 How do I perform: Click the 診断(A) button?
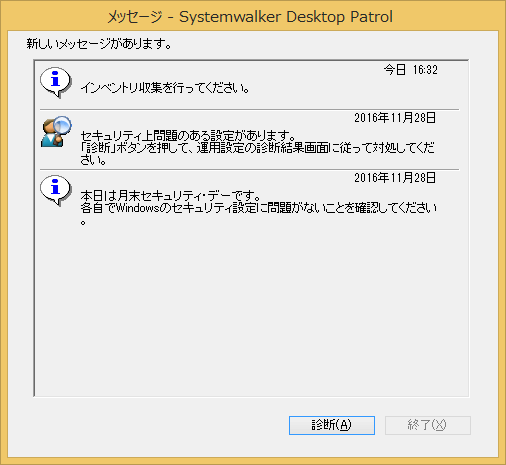pyautogui.click(x=332, y=425)
